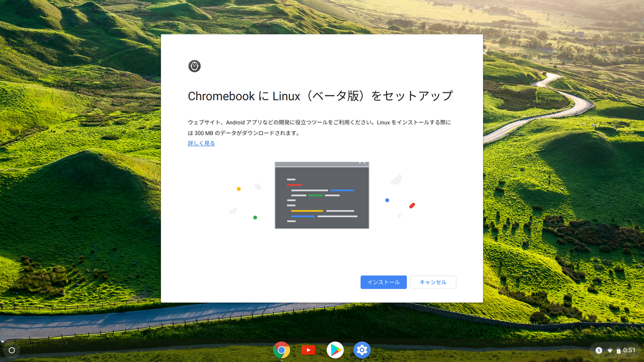Open the 詳しく見る (Learn more) link

pos(201,143)
